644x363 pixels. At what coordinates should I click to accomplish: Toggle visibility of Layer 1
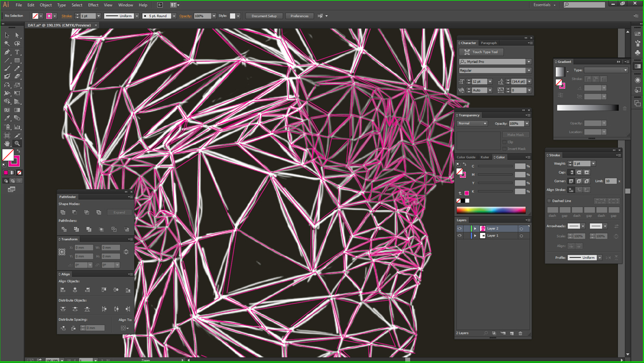460,236
